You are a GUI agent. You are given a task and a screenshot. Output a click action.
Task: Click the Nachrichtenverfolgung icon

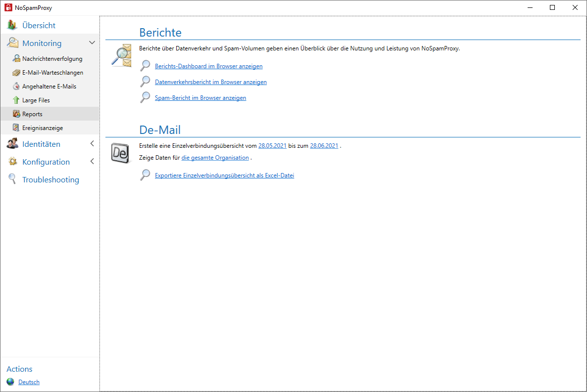[16, 58]
